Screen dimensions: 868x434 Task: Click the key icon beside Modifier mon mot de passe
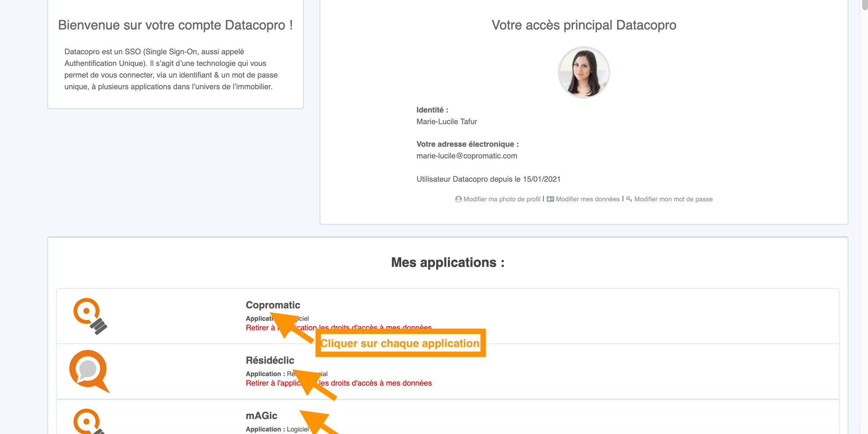tap(629, 199)
